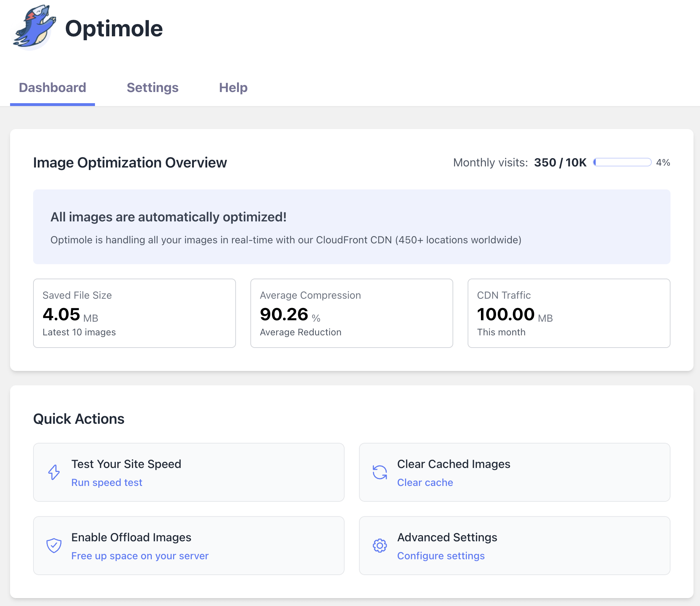Run speed test link

click(x=107, y=482)
